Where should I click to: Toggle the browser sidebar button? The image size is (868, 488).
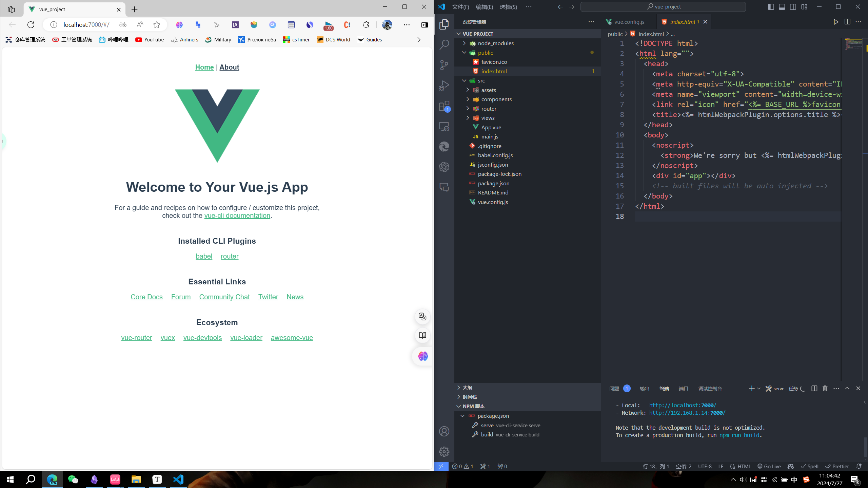[x=425, y=25]
